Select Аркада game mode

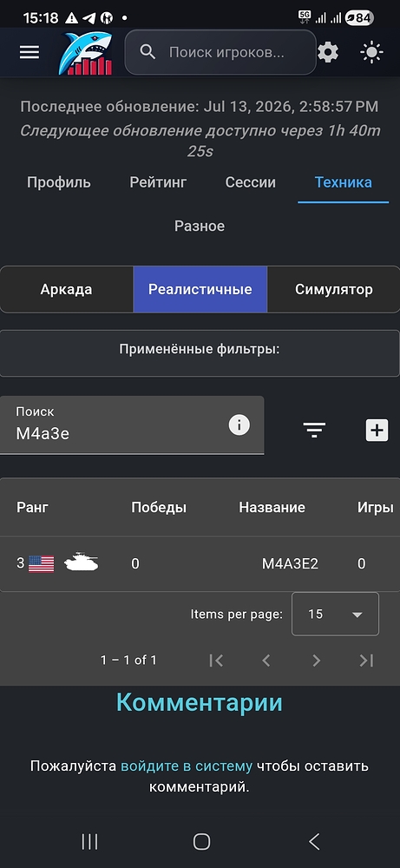(67, 290)
